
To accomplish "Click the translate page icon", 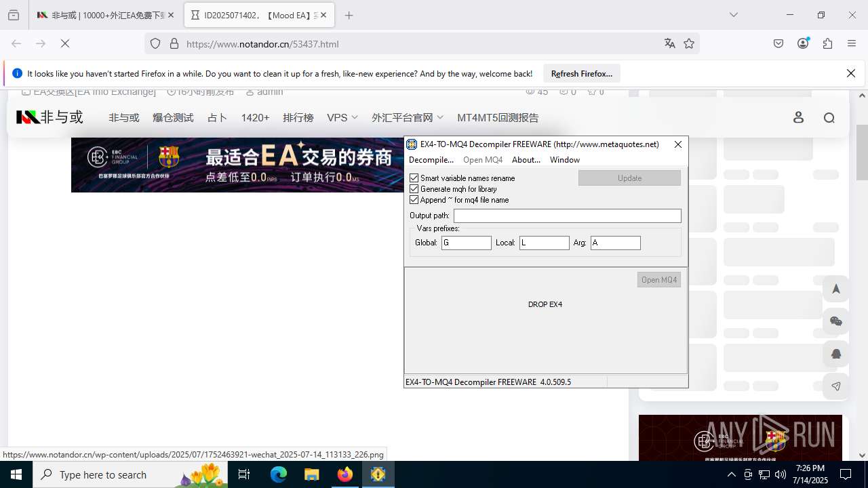I will pyautogui.click(x=670, y=43).
